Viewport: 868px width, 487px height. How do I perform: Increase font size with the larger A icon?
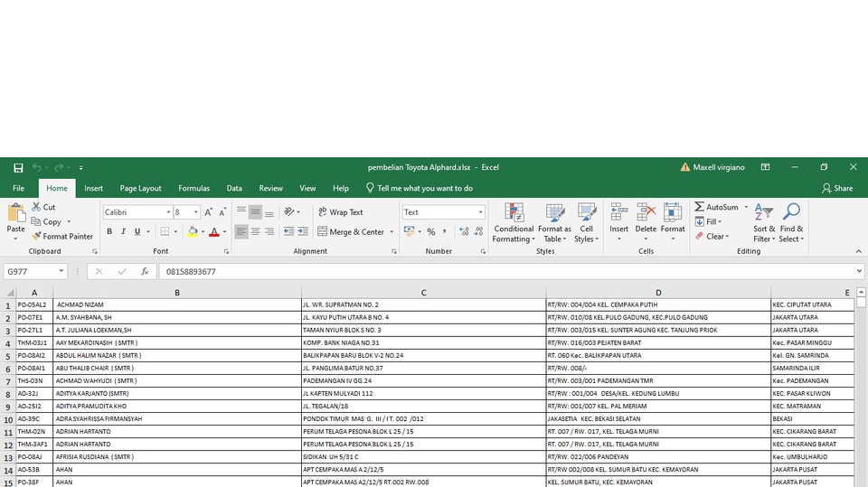coord(208,212)
